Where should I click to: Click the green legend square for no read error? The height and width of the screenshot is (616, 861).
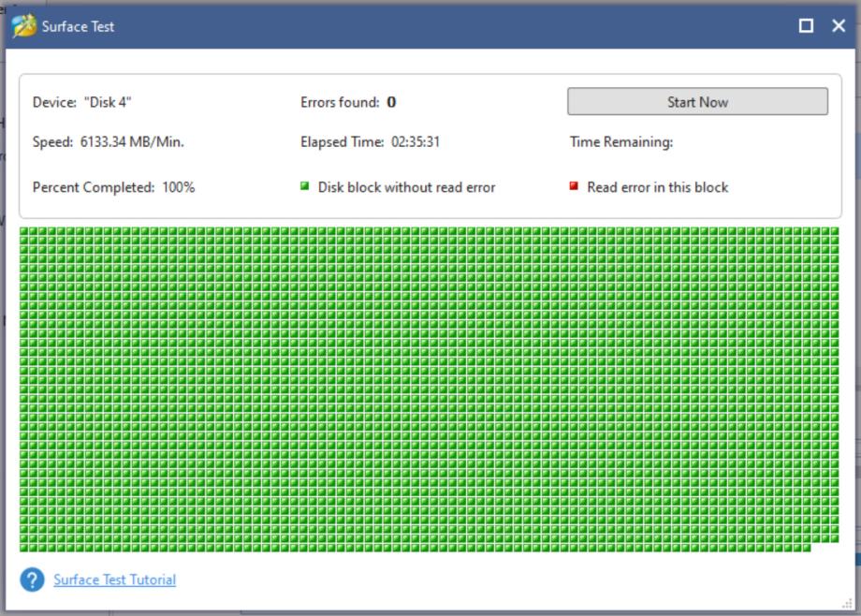tap(304, 186)
